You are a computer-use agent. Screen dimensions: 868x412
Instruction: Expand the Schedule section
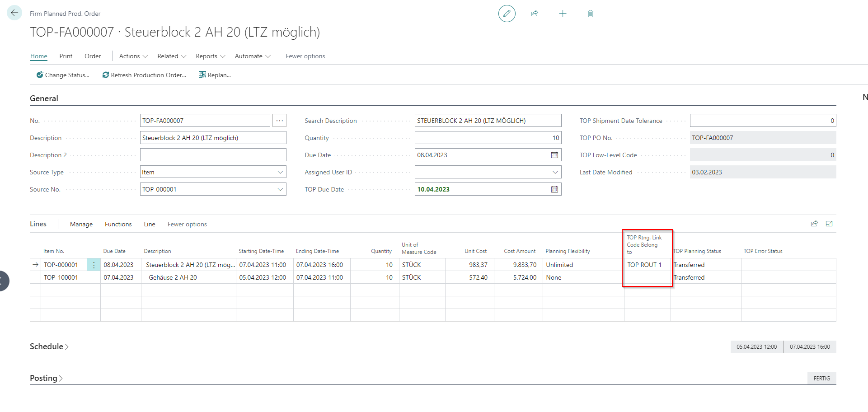pos(49,346)
